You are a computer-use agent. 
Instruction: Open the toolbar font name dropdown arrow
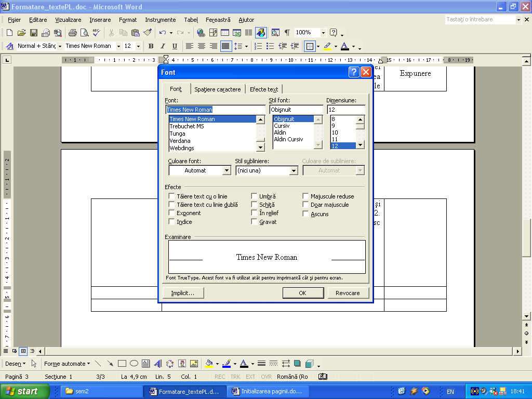pyautogui.click(x=119, y=46)
